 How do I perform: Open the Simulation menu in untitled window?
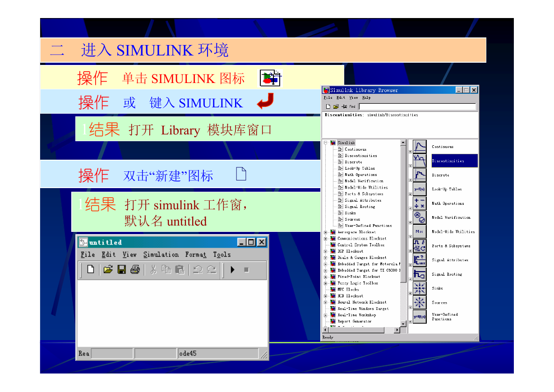tap(161, 254)
